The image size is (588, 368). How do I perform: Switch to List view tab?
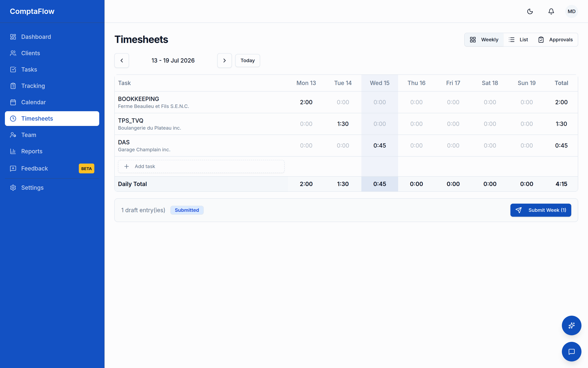518,40
